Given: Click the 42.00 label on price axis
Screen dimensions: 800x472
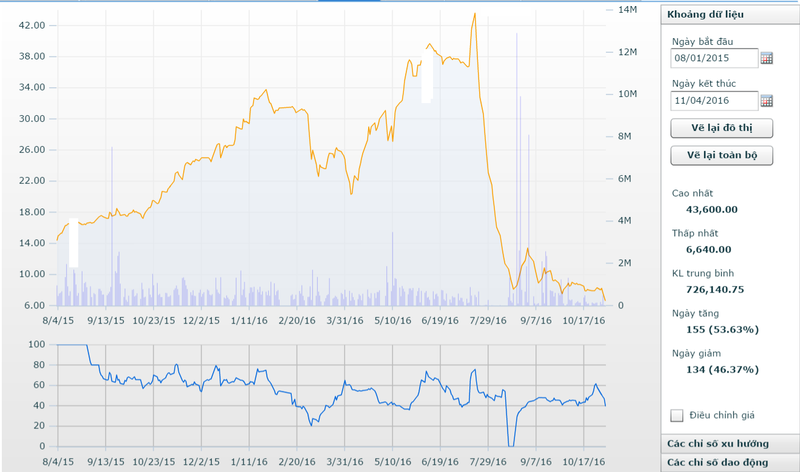Looking at the screenshot, I should tap(33, 25).
